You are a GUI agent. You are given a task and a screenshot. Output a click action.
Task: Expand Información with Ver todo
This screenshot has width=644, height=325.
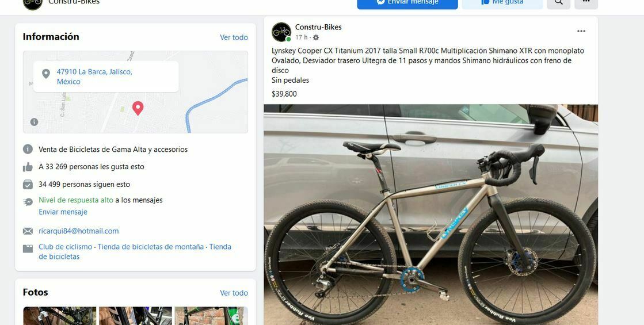click(234, 37)
